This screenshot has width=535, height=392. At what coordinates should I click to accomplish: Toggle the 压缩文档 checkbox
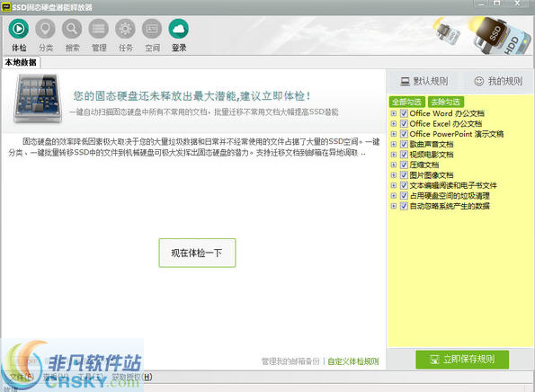[x=404, y=165]
